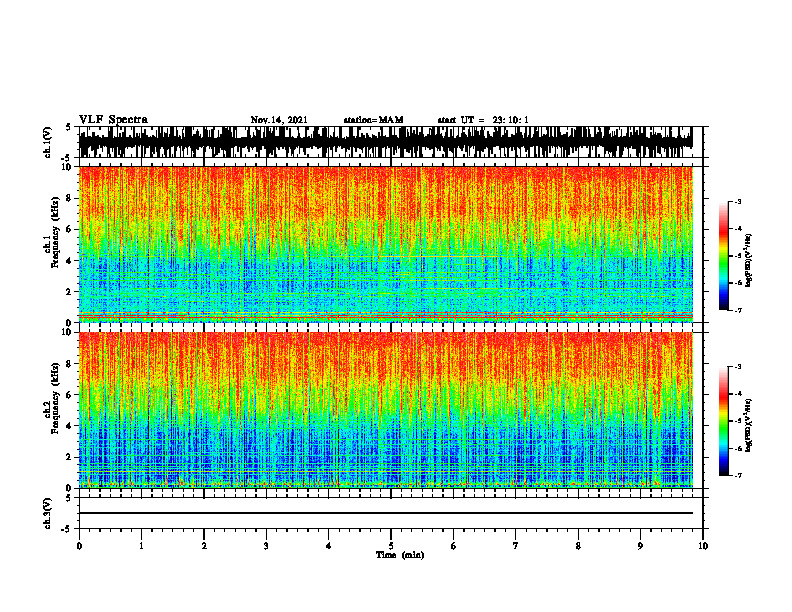The image size is (792, 612).
Task: Click the "-3" label on ch.2 color scale
Action: point(737,367)
